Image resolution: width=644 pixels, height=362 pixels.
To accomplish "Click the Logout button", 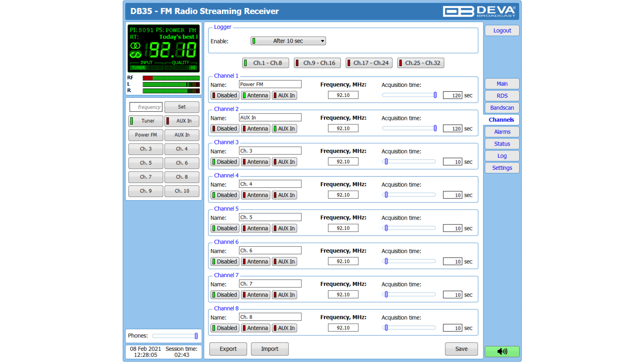I will [502, 31].
